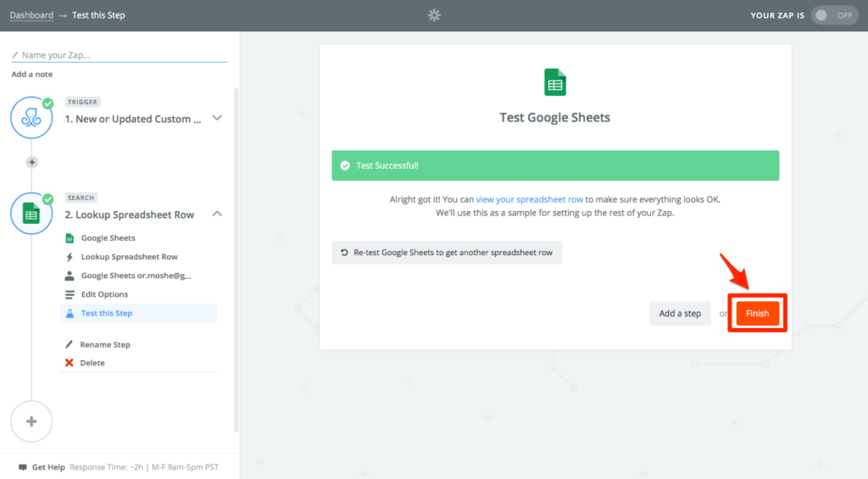Image resolution: width=868 pixels, height=479 pixels.
Task: Click the red X Delete icon
Action: [x=70, y=363]
